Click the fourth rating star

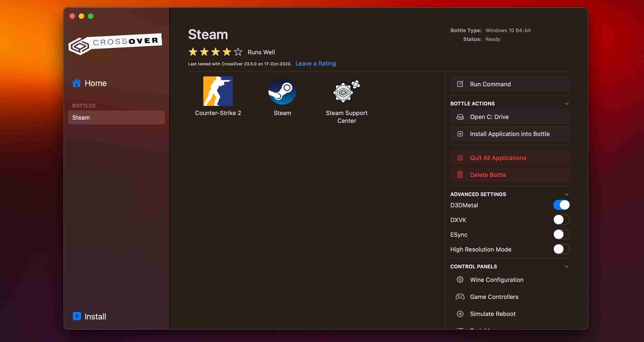tap(227, 52)
